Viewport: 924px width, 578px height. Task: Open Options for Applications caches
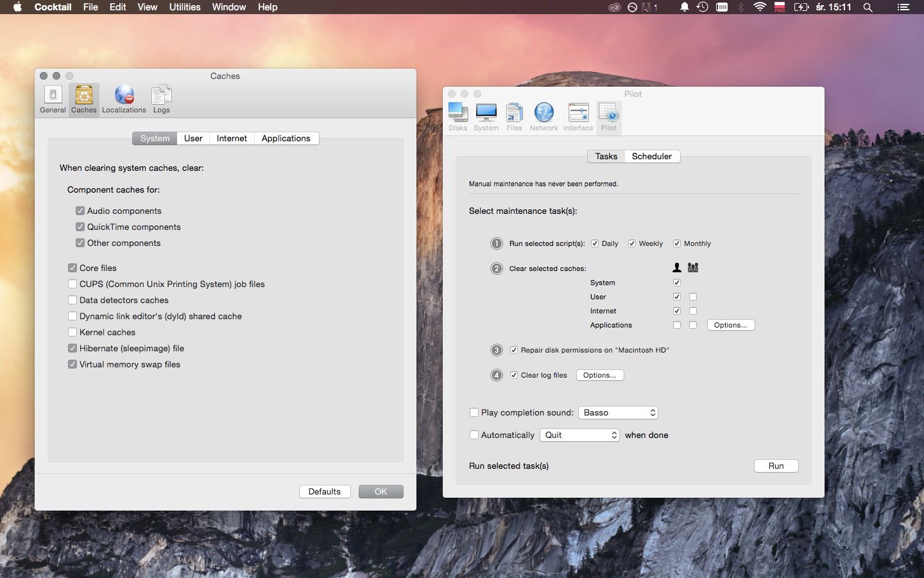click(x=731, y=325)
